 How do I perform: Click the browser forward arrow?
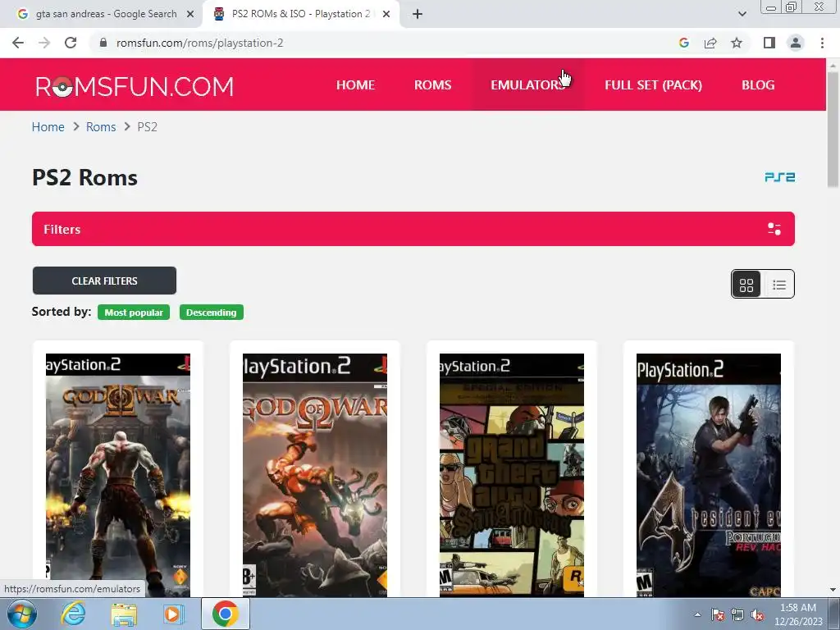pyautogui.click(x=44, y=43)
